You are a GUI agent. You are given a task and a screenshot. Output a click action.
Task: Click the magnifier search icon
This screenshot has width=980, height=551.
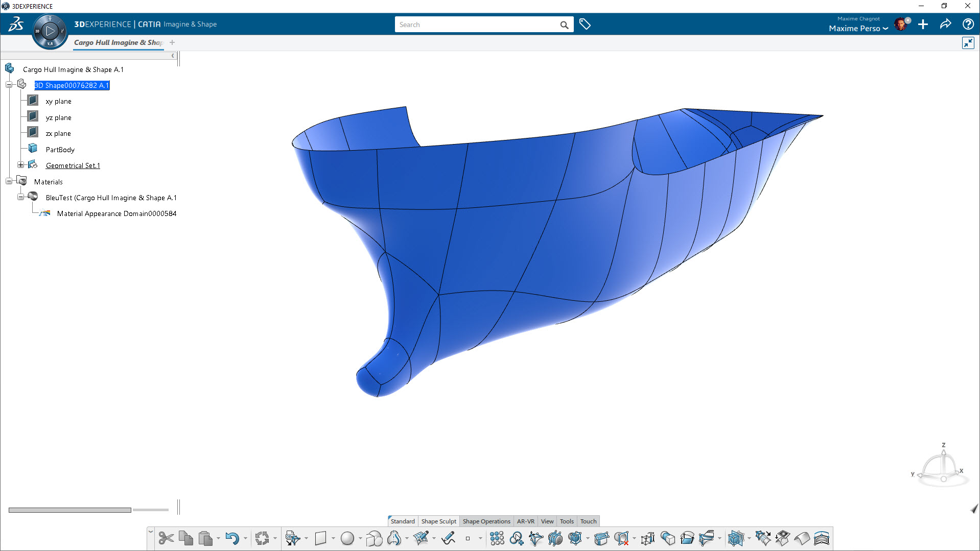click(564, 25)
